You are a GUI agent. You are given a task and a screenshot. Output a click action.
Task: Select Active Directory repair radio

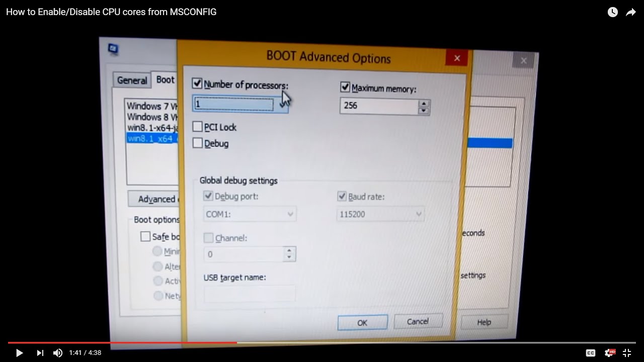coord(158,281)
